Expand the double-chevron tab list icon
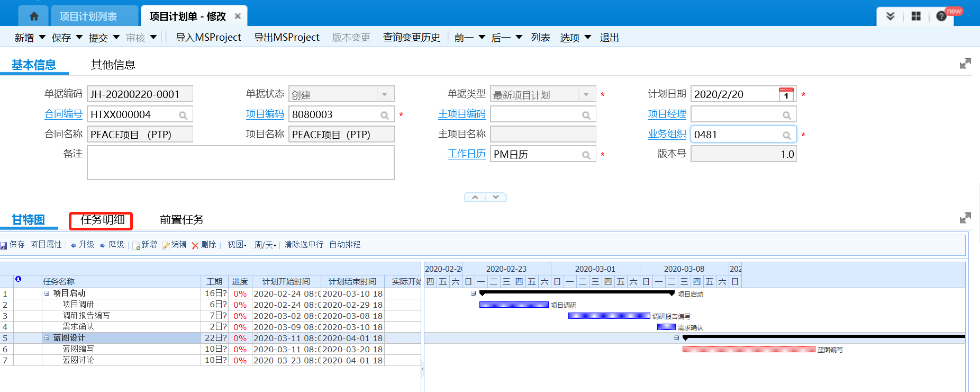Viewport: 980px width, 392px height. (x=891, y=16)
